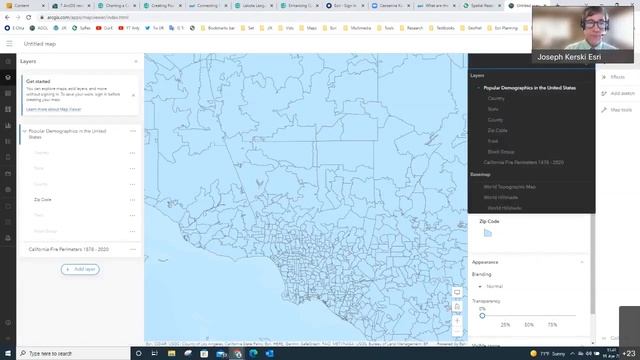
Task: Click the hamburger menu beside Untitled map
Action: pyautogui.click(x=9, y=44)
